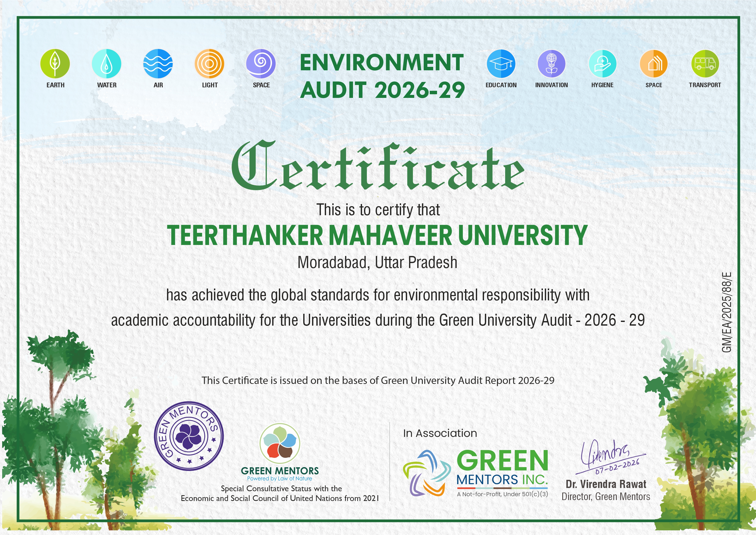Click the purple Green Mentors round stamp
This screenshot has width=756, height=535.
(189, 437)
